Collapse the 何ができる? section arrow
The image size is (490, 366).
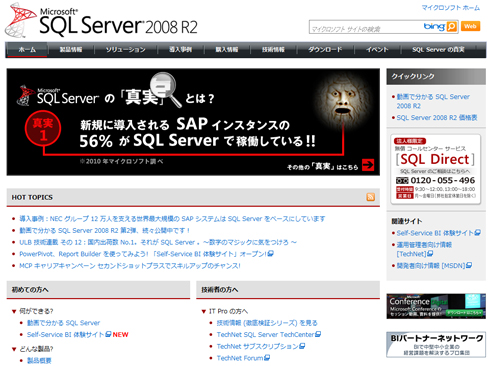(x=14, y=311)
